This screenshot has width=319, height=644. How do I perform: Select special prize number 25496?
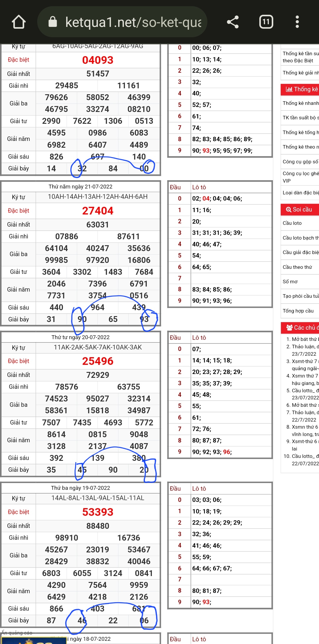coord(98,361)
